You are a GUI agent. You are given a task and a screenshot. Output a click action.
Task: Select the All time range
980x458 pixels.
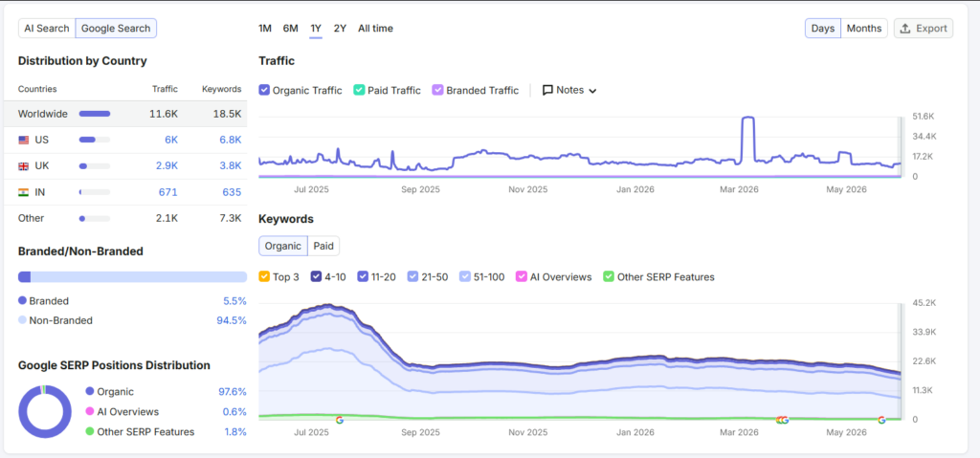(x=375, y=28)
